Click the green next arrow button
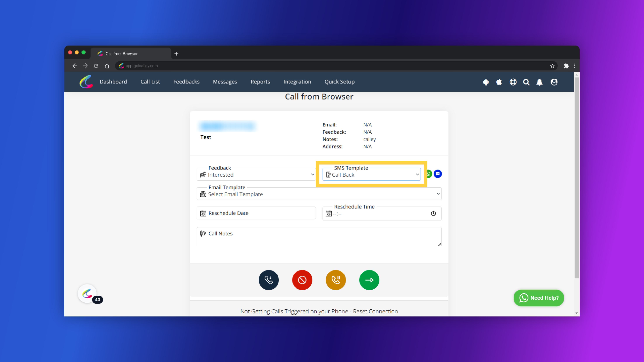 point(369,280)
